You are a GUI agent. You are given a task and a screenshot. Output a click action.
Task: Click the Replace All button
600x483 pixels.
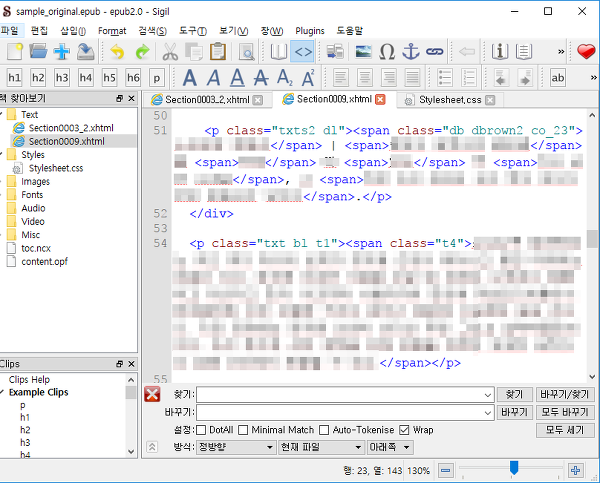tap(565, 413)
